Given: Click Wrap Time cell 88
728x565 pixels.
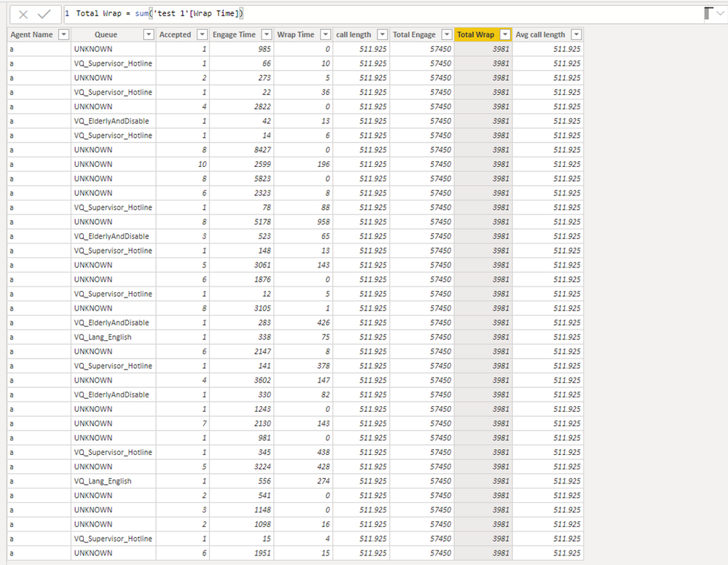Looking at the screenshot, I should (x=303, y=207).
